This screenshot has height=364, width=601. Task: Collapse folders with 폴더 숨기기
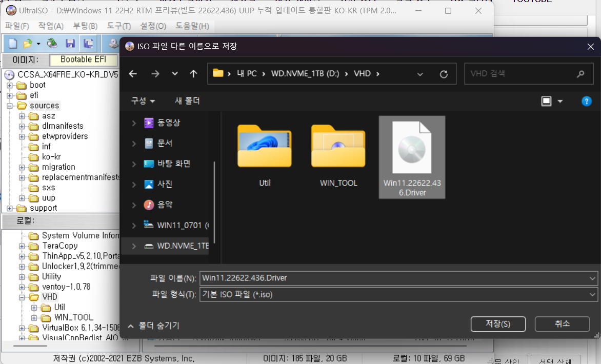(153, 326)
